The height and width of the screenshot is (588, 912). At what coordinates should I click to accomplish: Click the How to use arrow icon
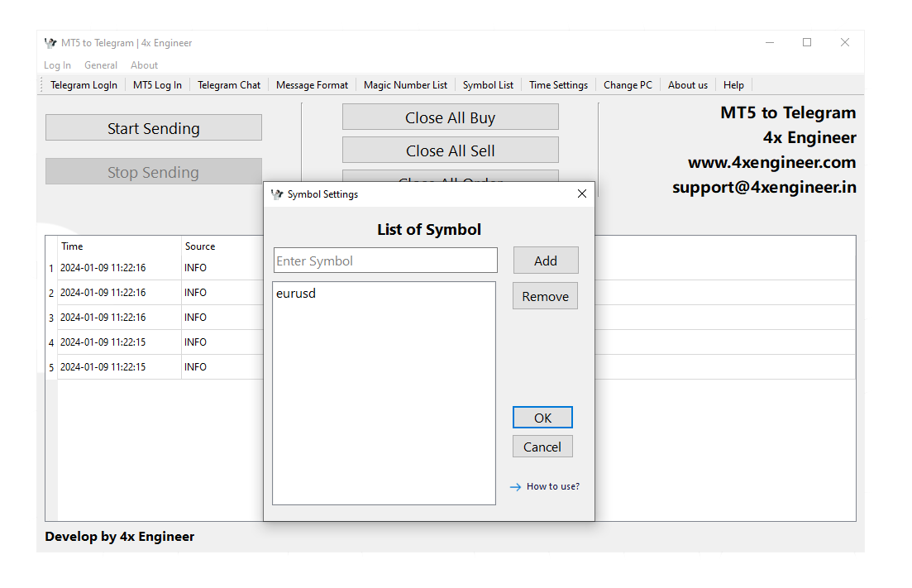(x=515, y=487)
